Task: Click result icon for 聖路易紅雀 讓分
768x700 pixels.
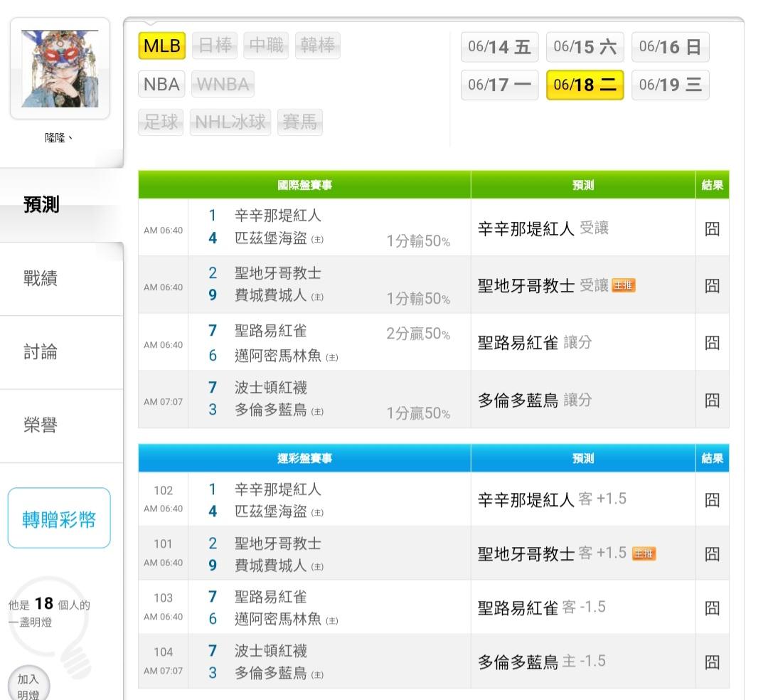Action: pyautogui.click(x=712, y=343)
